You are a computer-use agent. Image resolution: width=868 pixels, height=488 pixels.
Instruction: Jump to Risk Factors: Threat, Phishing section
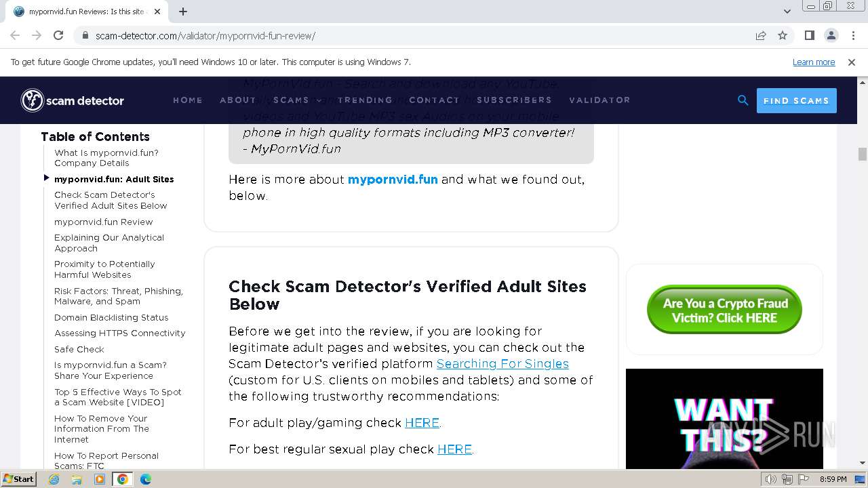coord(119,296)
